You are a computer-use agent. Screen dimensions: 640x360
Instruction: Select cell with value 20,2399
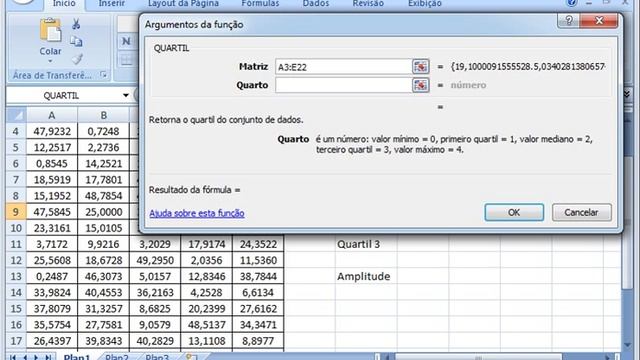207,309
